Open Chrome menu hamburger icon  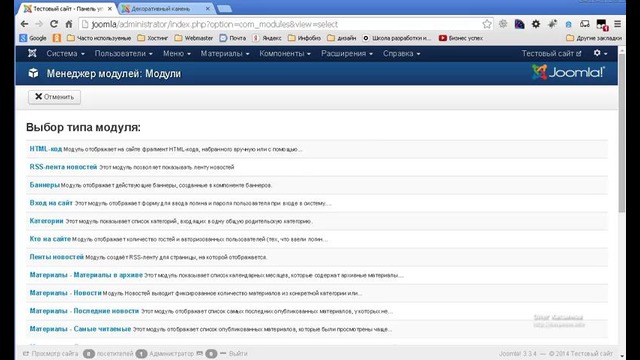pos(618,24)
